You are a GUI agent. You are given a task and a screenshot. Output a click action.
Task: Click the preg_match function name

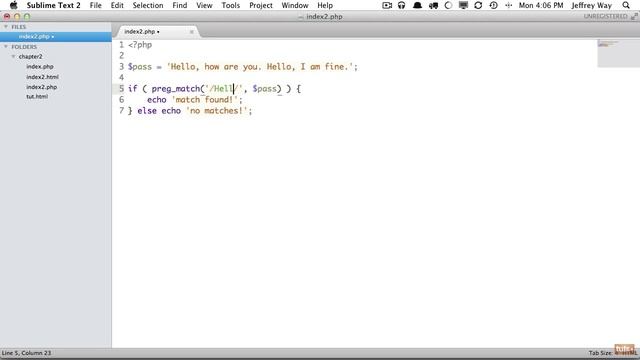176,89
